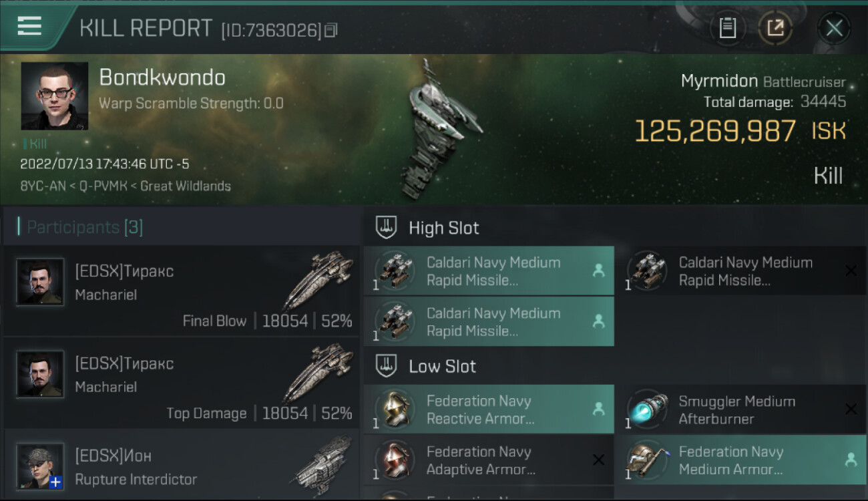Click the share export icon
Screen dimensions: 868x501
775,27
